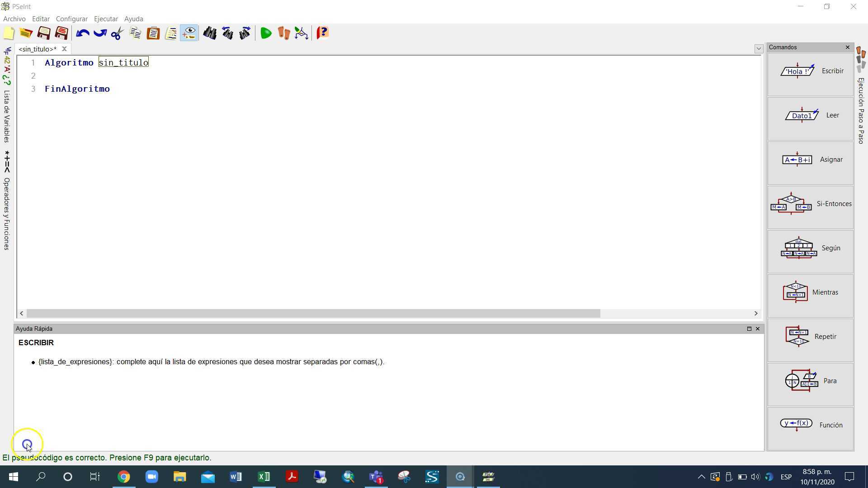
Task: Open the Ejecutar menu
Action: point(106,19)
